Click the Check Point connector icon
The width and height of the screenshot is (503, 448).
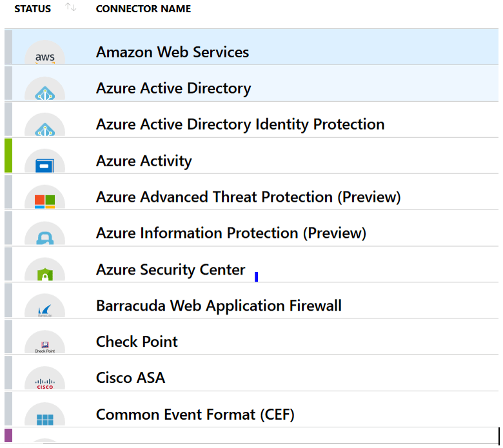pos(44,345)
